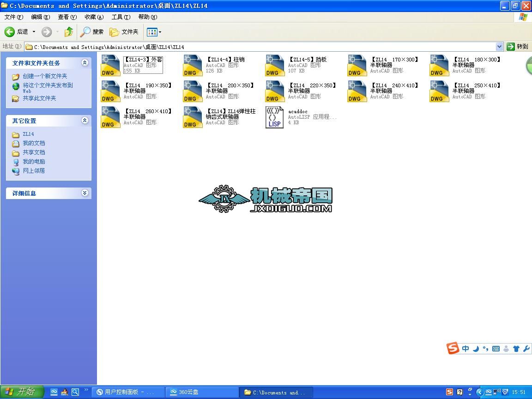Open the 帮助(H) menu
The width and height of the screenshot is (532, 399).
148,17
